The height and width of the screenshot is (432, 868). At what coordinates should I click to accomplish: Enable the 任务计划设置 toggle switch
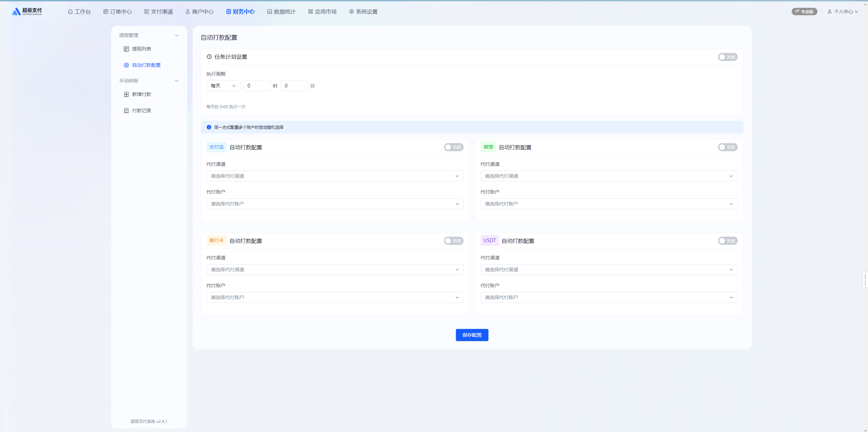(x=727, y=57)
